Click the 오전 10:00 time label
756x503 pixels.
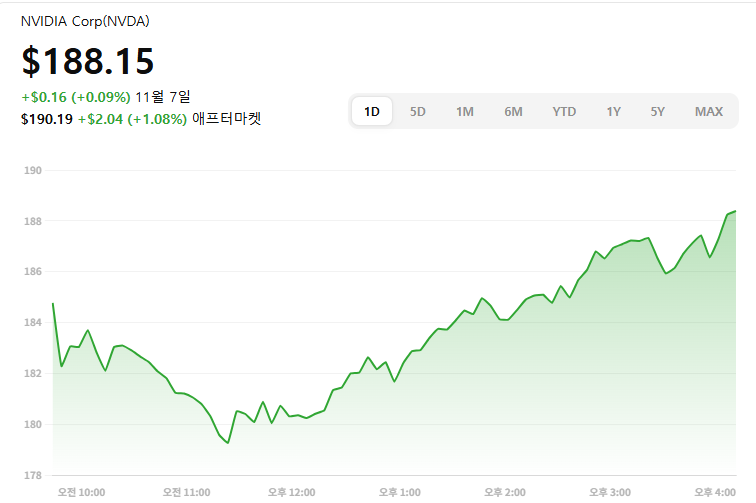[x=81, y=492]
